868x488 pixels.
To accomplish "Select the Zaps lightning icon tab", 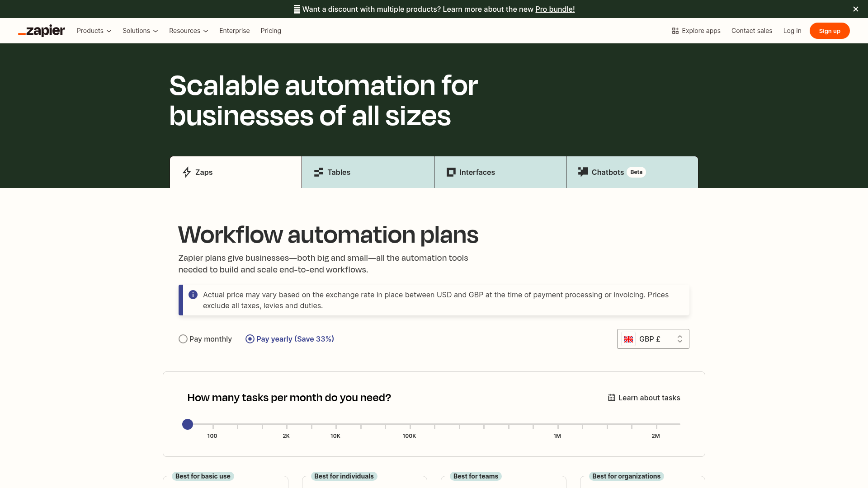I will tap(187, 172).
